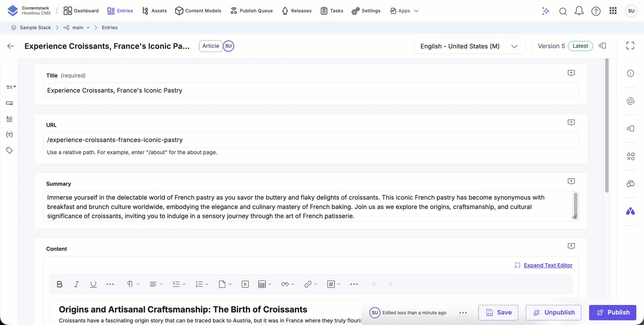Go back using the left arrow

coord(11,46)
